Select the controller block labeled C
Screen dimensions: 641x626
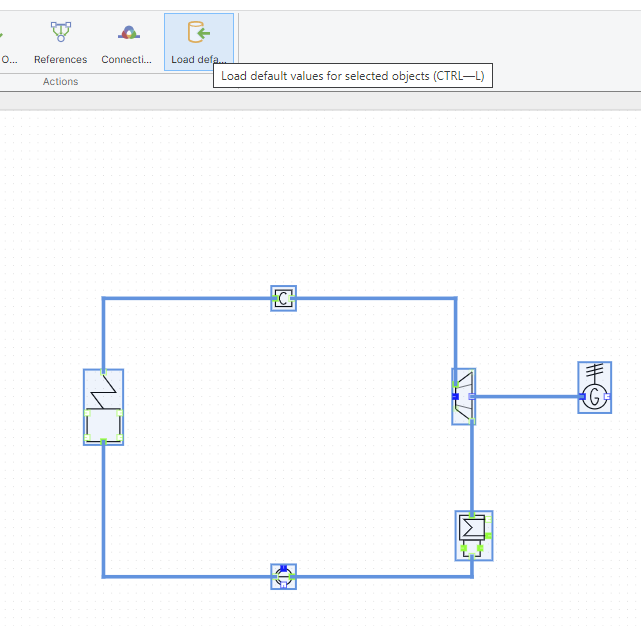pos(283,298)
